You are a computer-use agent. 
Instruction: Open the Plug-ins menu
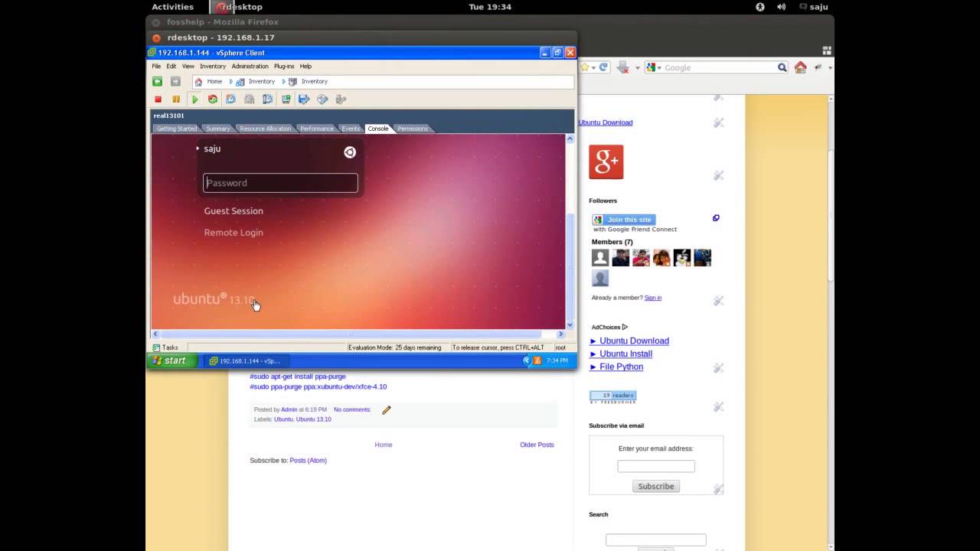[x=284, y=67]
